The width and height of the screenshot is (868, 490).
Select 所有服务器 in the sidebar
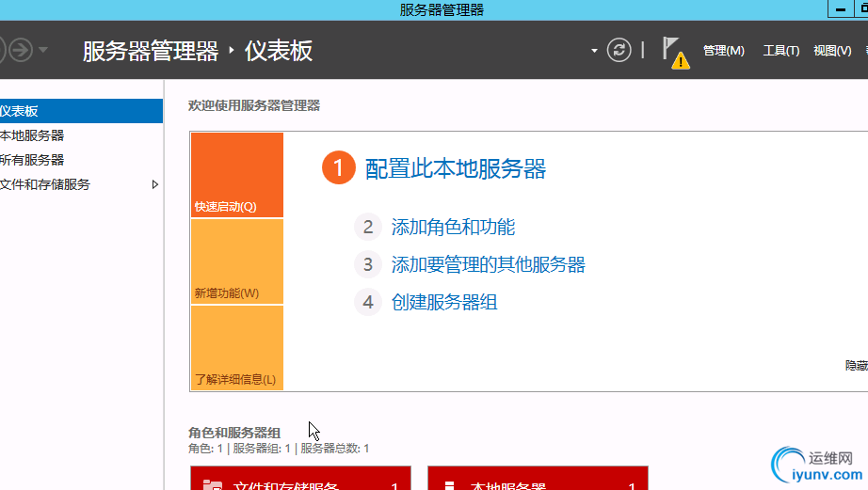coord(81,160)
